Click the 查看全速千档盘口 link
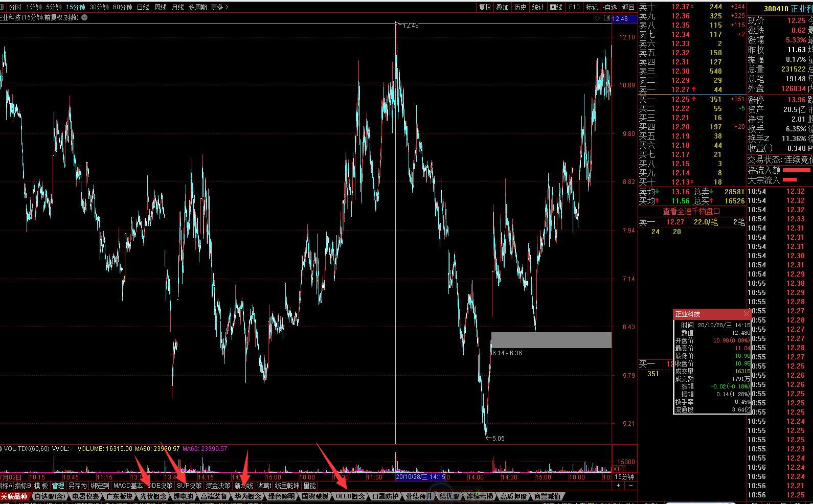 (691, 211)
